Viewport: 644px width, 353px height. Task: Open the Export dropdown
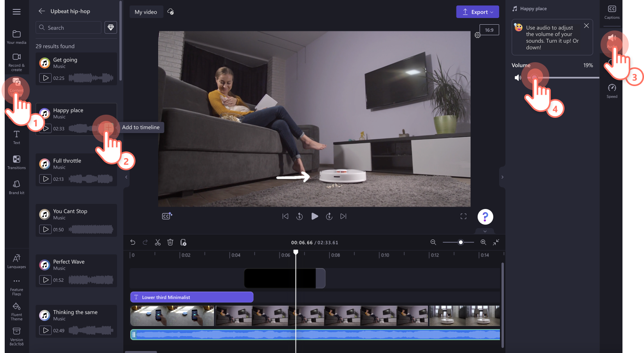point(478,12)
